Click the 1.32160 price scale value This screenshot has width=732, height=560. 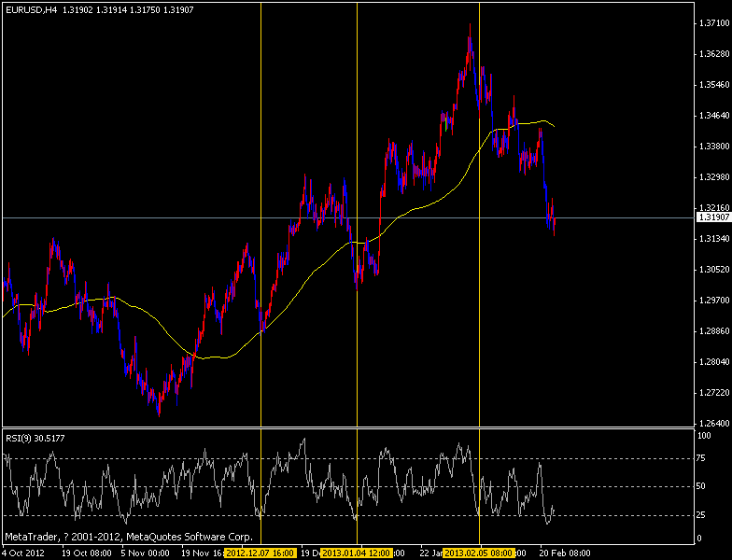tap(713, 207)
